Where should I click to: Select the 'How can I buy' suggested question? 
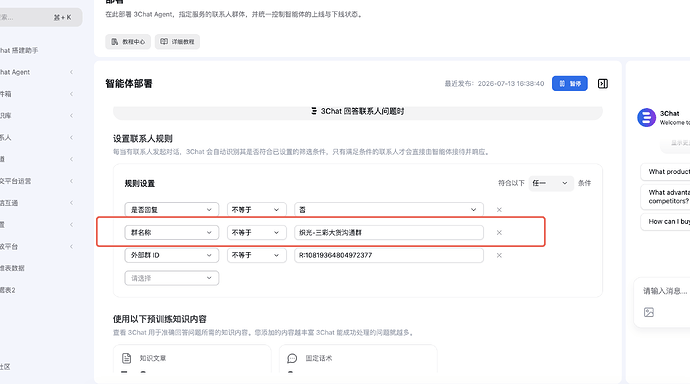(665, 222)
